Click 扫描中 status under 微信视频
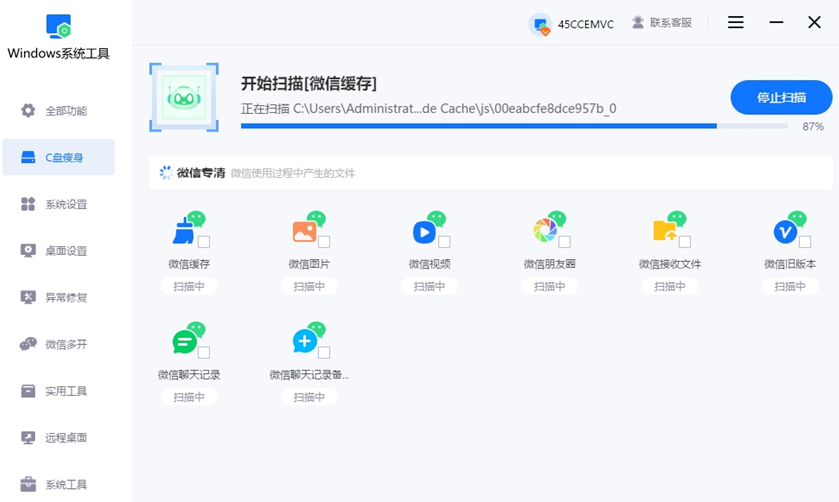The width and height of the screenshot is (839, 502). (x=429, y=286)
